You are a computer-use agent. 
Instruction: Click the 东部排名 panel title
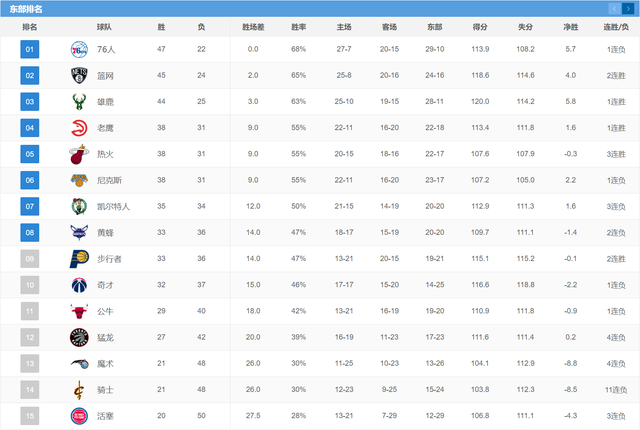click(x=26, y=9)
